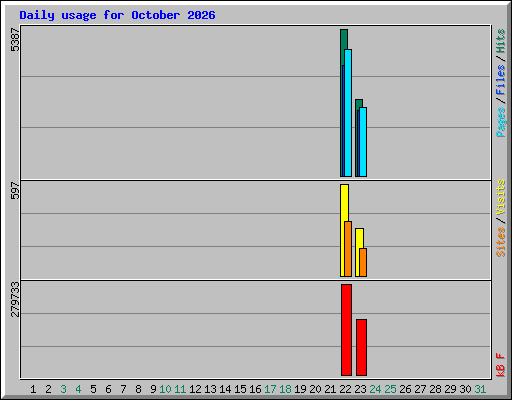
Task: Click the green day label 25
Action: pyautogui.click(x=390, y=389)
